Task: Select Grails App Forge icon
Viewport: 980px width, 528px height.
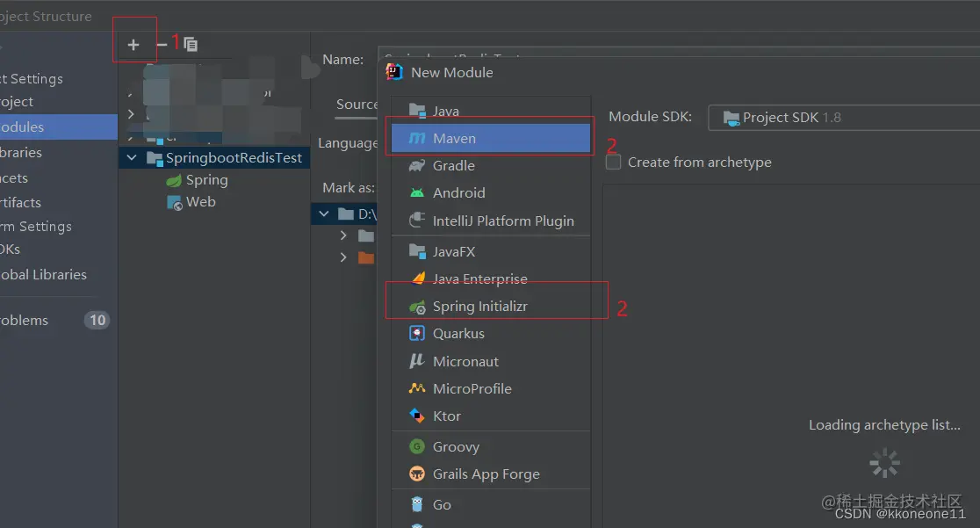Action: point(417,474)
